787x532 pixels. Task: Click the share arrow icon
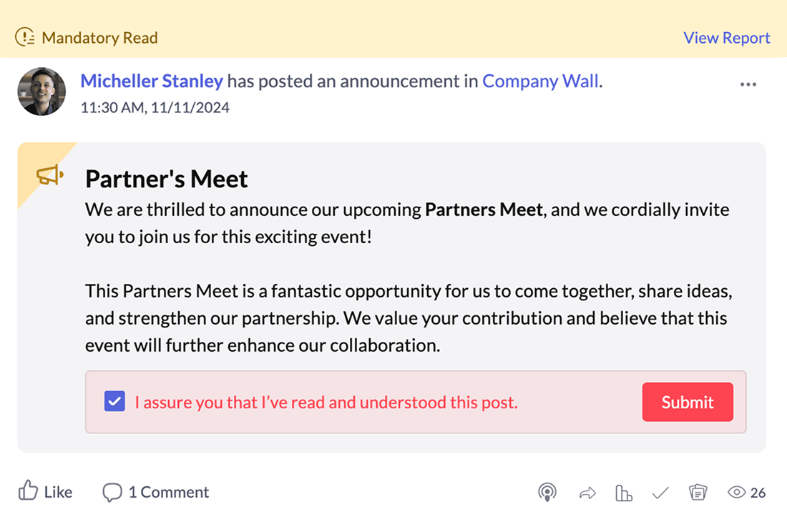click(x=587, y=493)
